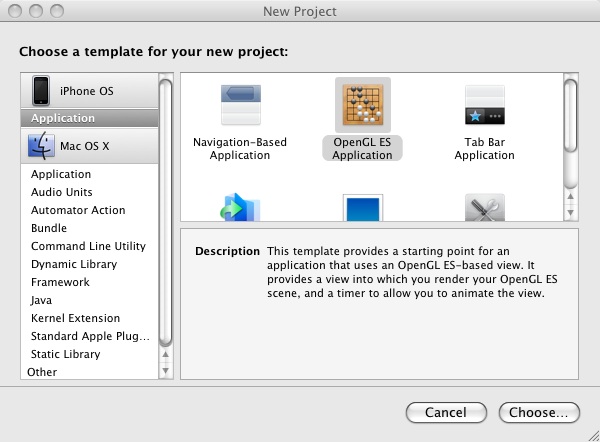
Task: Choose the Audio Units category
Action: coord(90,192)
